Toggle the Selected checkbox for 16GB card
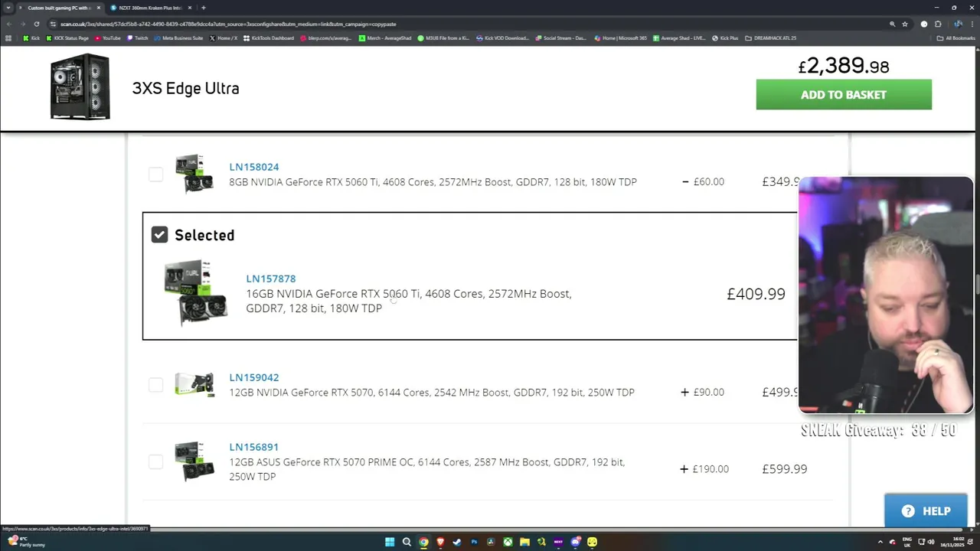 [159, 235]
